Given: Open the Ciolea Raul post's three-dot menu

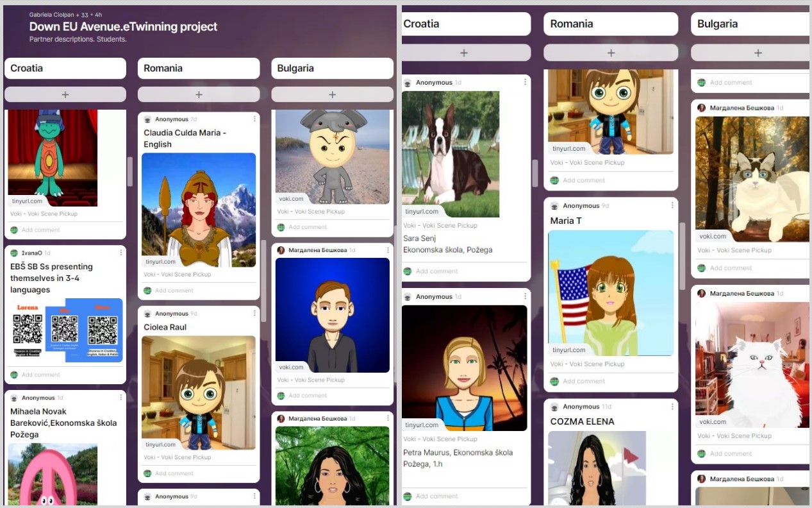Looking at the screenshot, I should click(254, 314).
